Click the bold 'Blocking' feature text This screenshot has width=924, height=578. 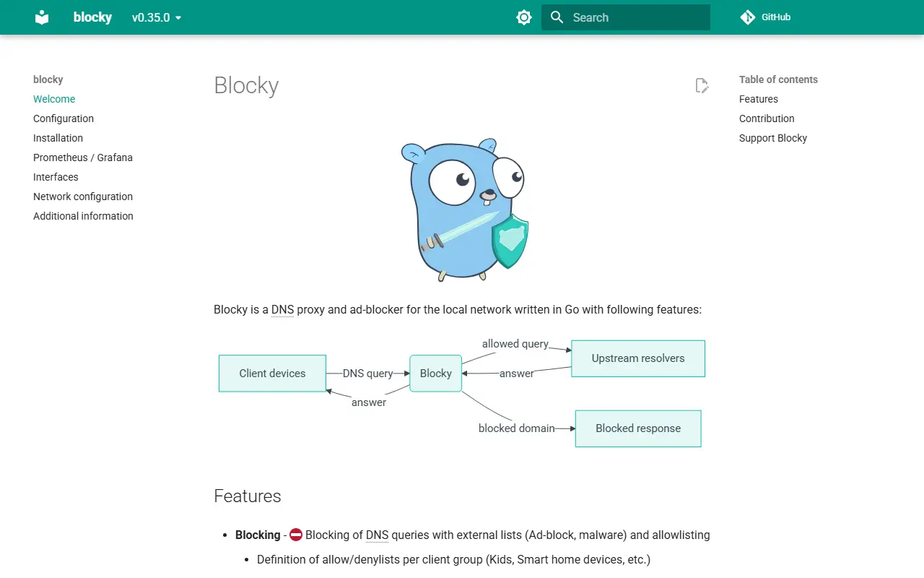point(258,535)
